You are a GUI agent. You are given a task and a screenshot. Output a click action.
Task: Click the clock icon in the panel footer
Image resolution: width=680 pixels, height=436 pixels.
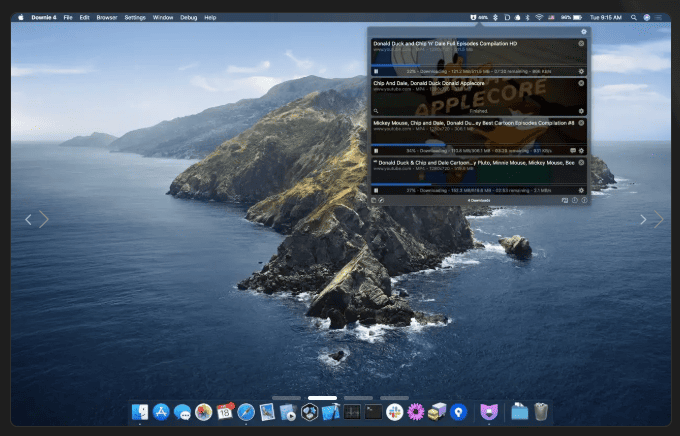click(x=575, y=200)
